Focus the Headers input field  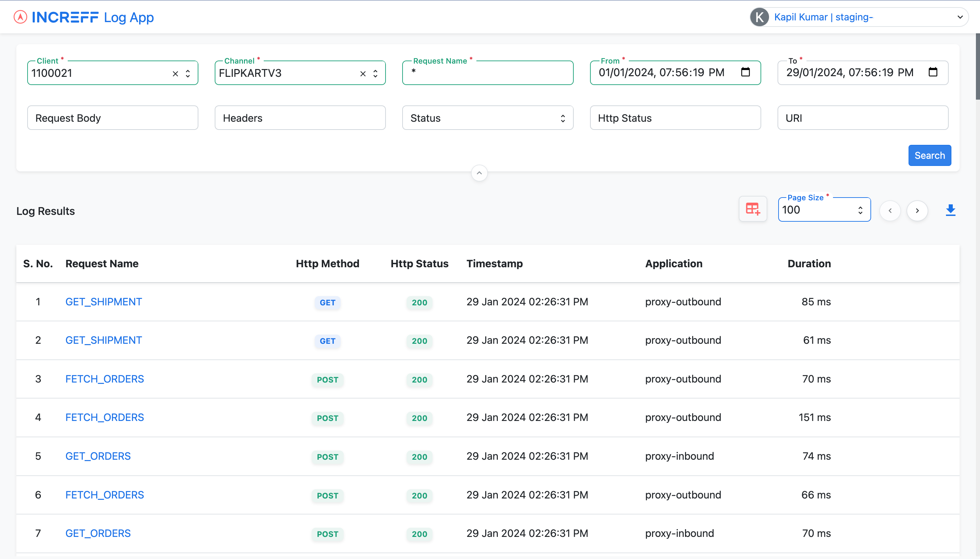300,118
